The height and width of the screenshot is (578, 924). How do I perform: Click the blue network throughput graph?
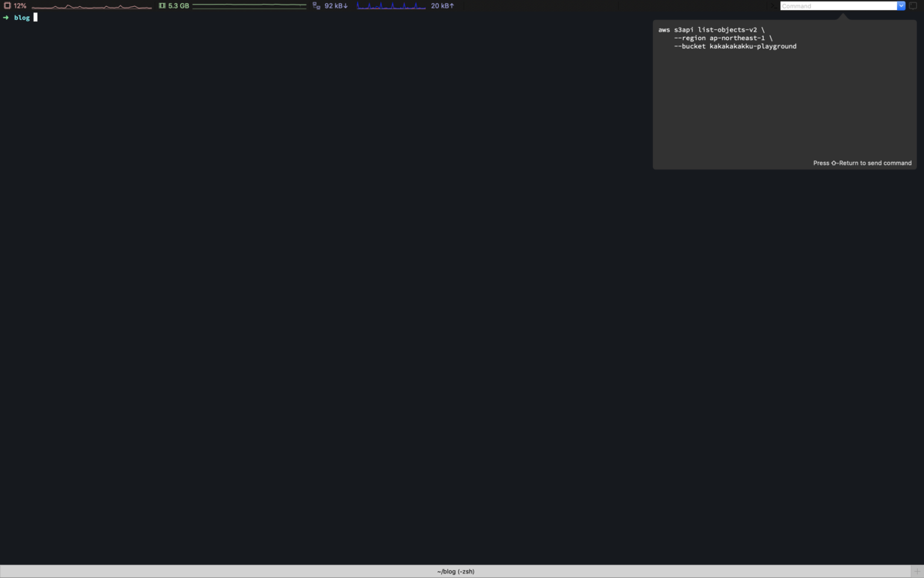[391, 6]
